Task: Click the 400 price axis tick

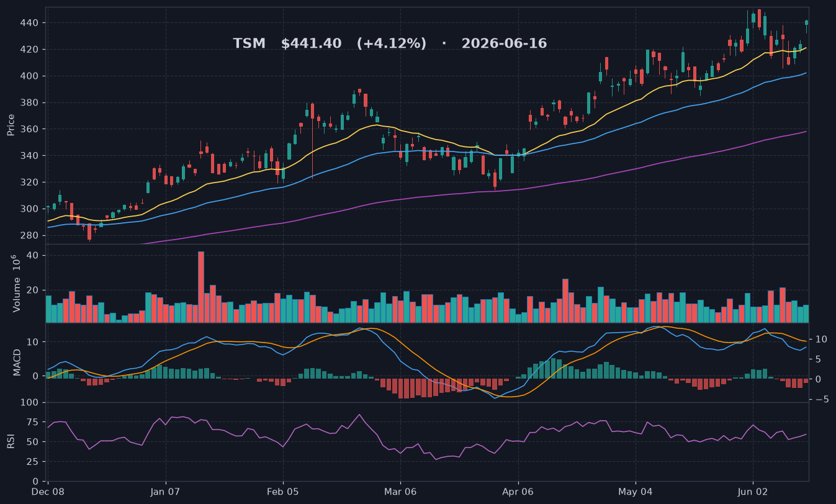Action: point(31,76)
